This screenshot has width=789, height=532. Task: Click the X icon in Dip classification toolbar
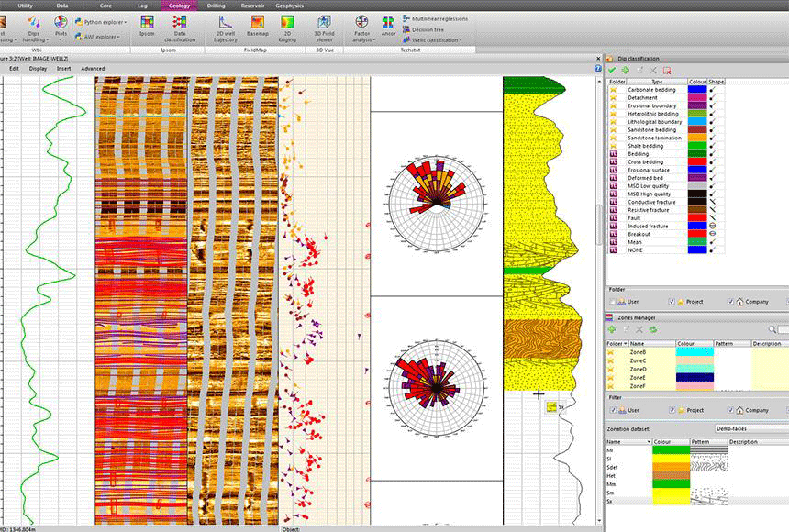(x=653, y=71)
